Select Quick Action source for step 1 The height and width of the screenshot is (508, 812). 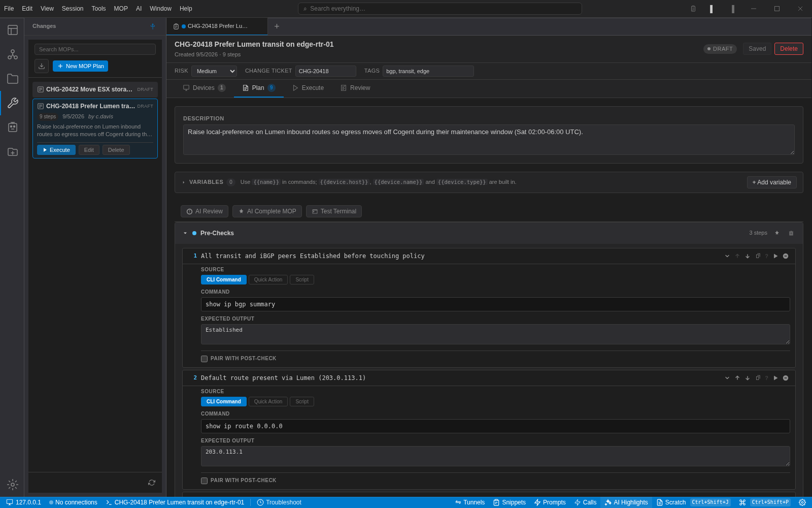click(x=268, y=280)
